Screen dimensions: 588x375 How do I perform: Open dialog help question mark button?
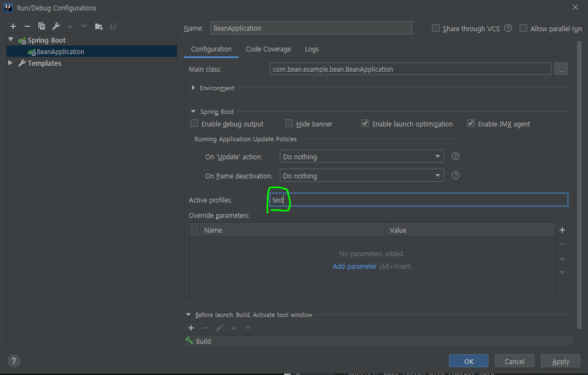pos(14,361)
